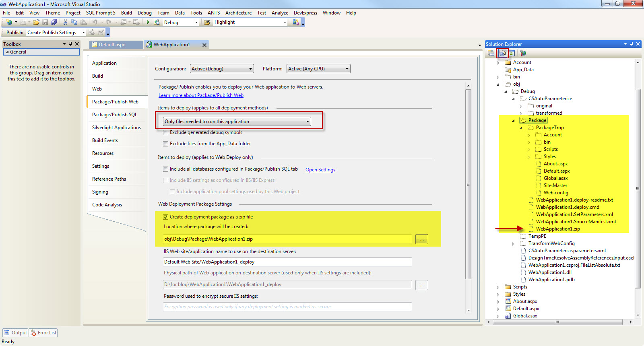644x346 pixels.
Task: Click the Save All icon
Action: [54, 22]
